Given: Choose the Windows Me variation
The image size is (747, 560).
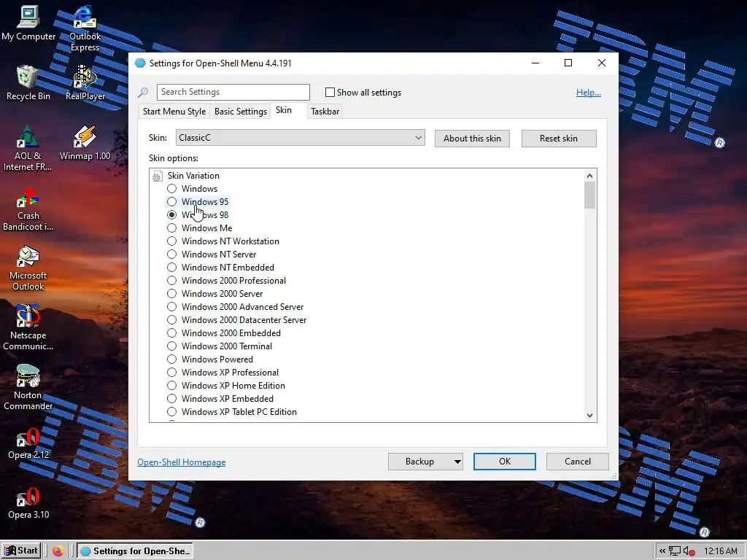Looking at the screenshot, I should click(x=171, y=228).
